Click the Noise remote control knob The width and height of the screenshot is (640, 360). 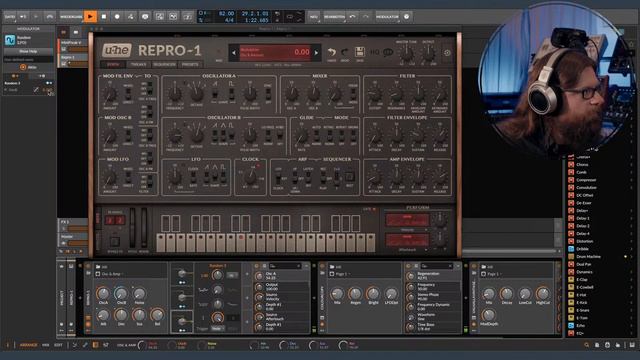point(139,293)
